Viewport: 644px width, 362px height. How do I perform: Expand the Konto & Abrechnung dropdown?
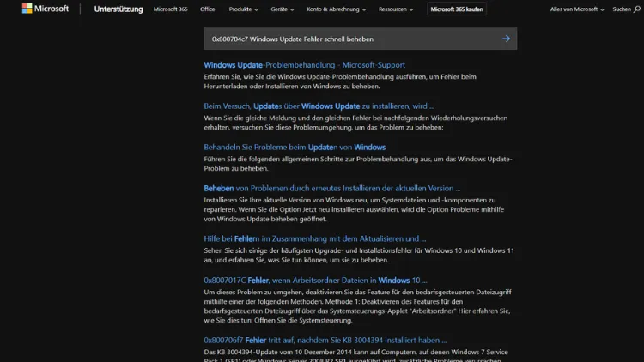point(337,9)
